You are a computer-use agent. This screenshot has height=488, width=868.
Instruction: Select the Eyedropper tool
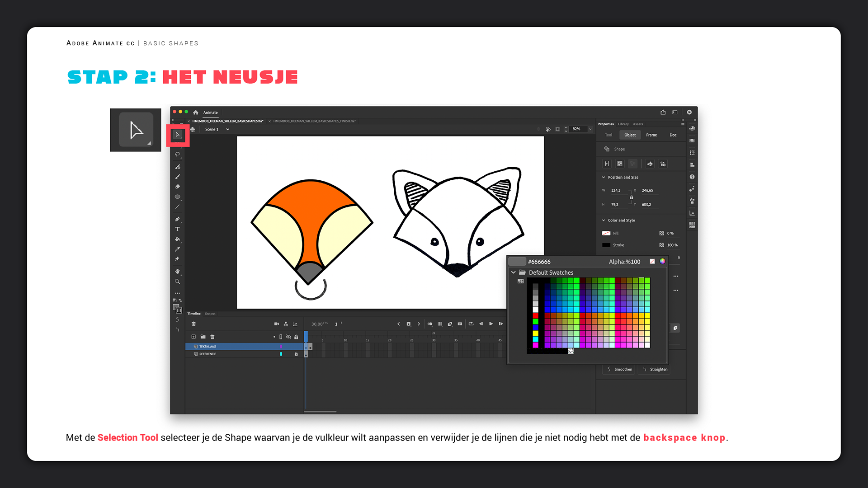[177, 249]
